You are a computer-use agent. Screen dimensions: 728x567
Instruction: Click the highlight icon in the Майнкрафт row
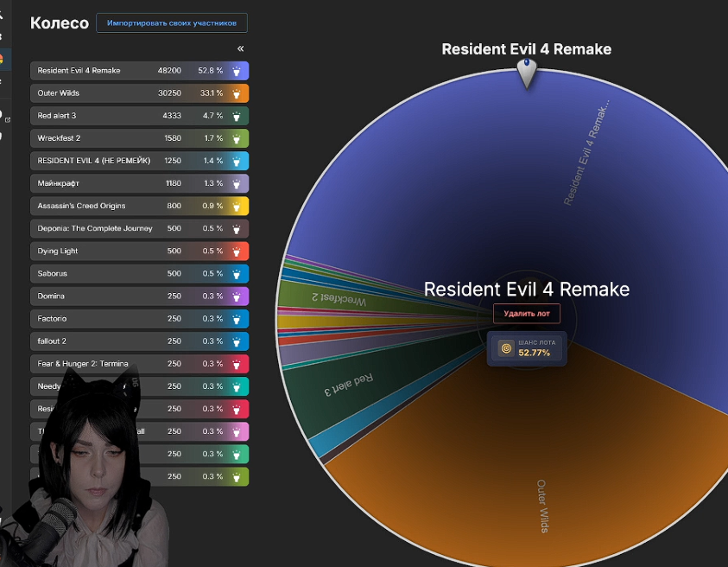[237, 183]
